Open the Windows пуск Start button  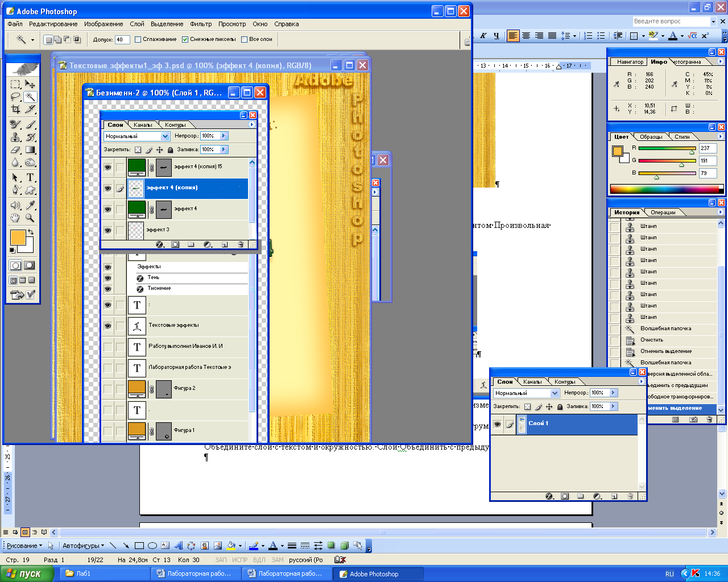(x=27, y=573)
